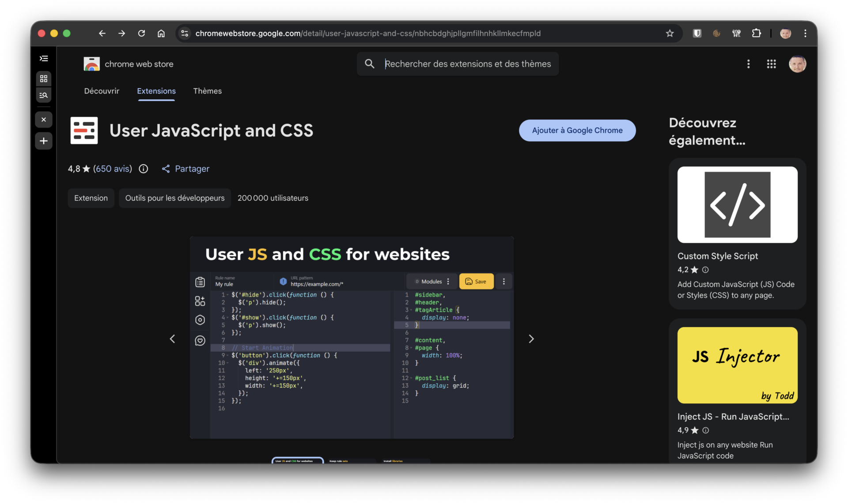Image resolution: width=848 pixels, height=504 pixels.
Task: Click the User JavaScript and CSS icon
Action: click(84, 131)
